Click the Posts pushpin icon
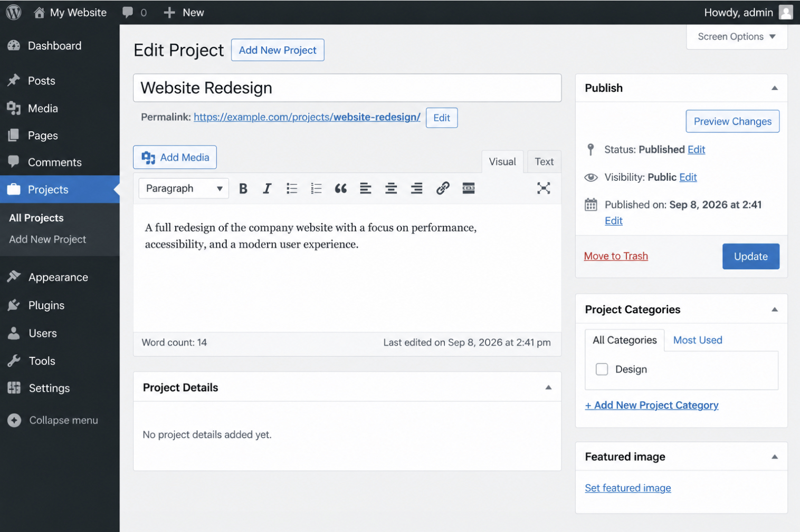The image size is (800, 532). click(x=14, y=80)
